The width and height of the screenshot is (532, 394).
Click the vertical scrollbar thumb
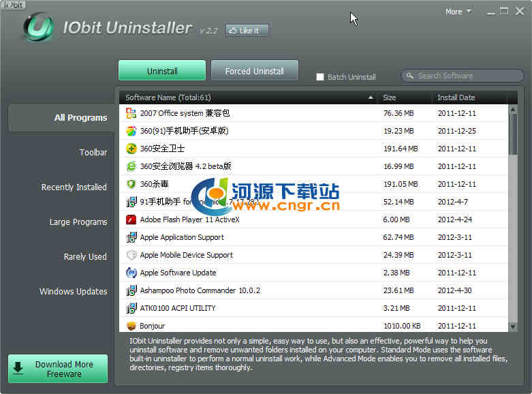(x=513, y=134)
